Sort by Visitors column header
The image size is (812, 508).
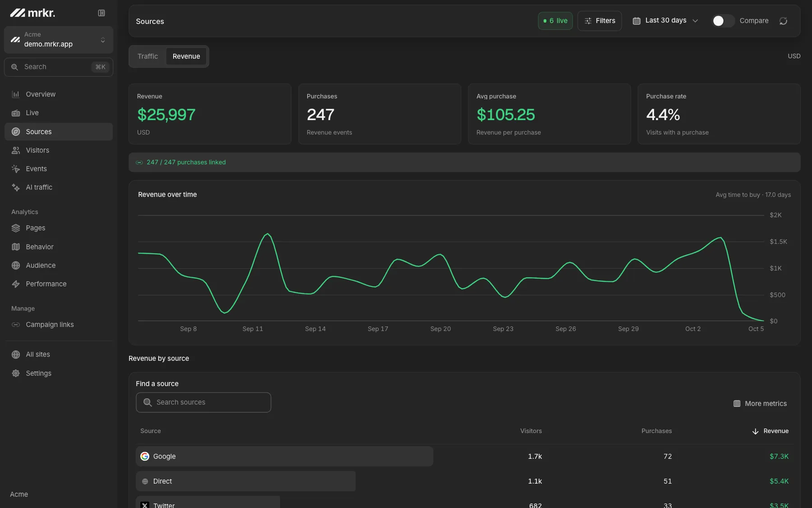(x=531, y=431)
